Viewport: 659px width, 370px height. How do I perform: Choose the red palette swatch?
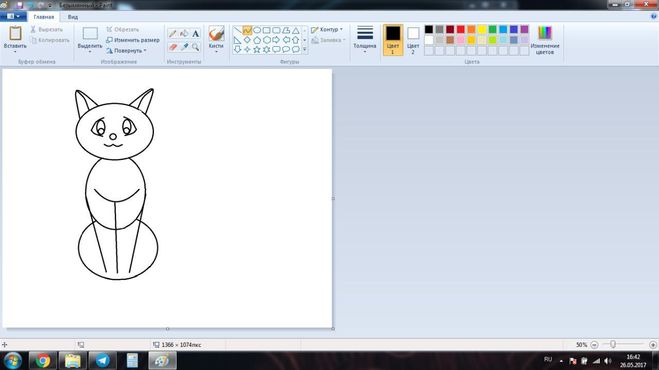click(x=461, y=29)
